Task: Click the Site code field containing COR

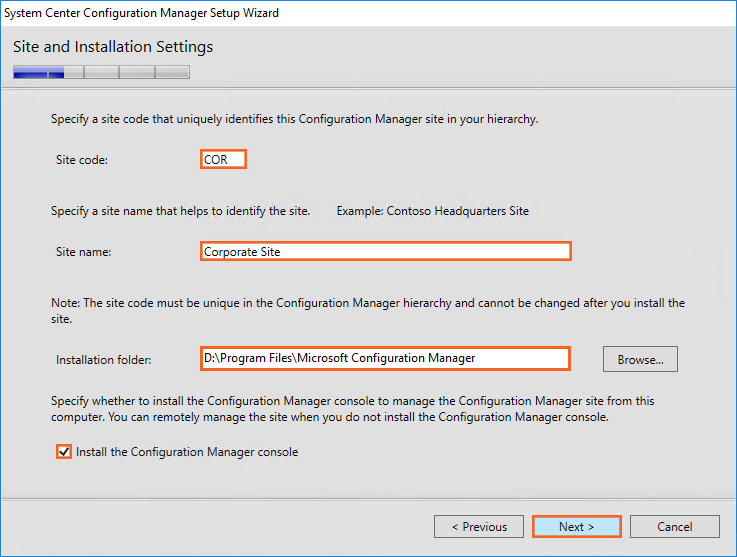Action: (222, 160)
